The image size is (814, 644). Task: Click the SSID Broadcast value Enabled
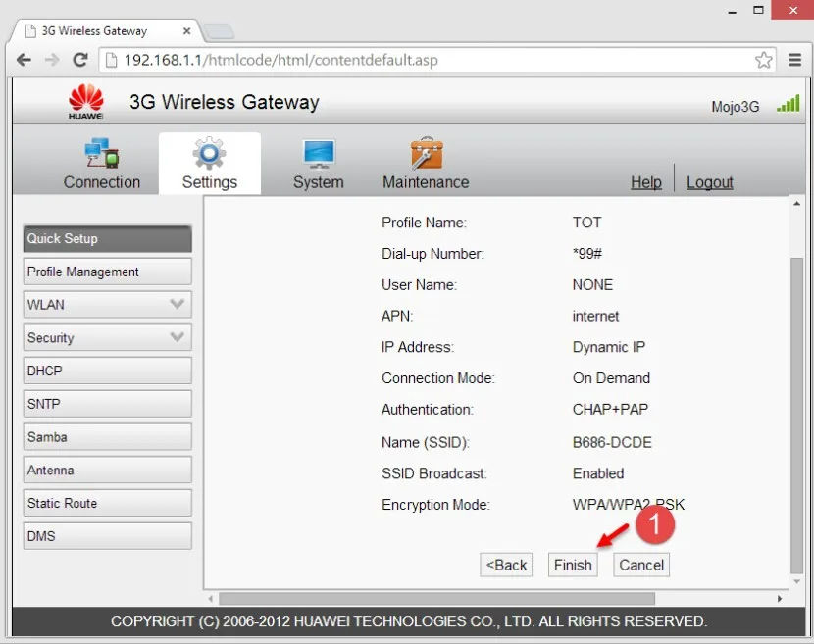pos(598,473)
